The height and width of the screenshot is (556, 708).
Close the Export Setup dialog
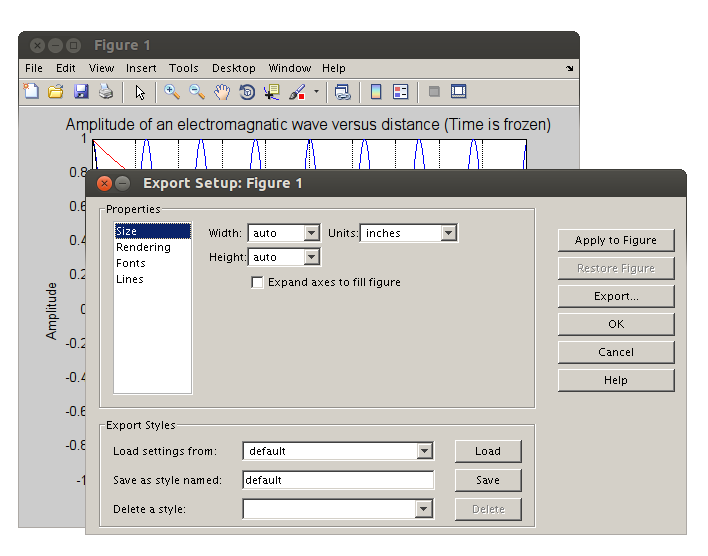[x=104, y=183]
